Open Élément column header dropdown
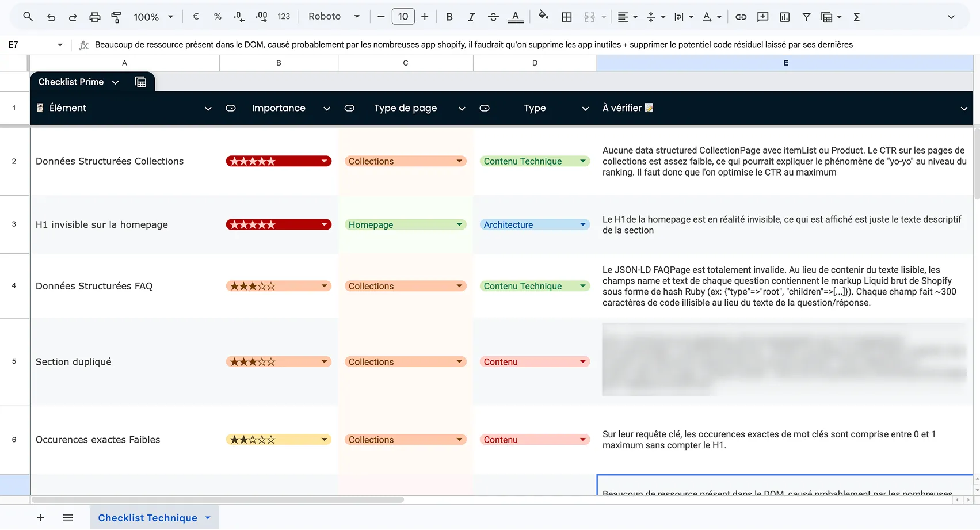Image resolution: width=980 pixels, height=530 pixels. point(208,108)
